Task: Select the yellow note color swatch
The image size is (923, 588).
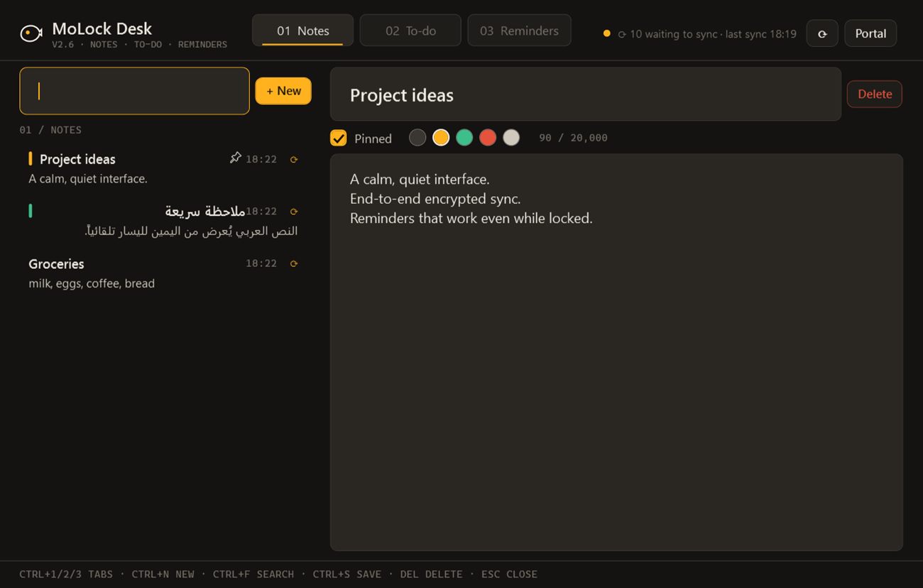Action: point(441,138)
